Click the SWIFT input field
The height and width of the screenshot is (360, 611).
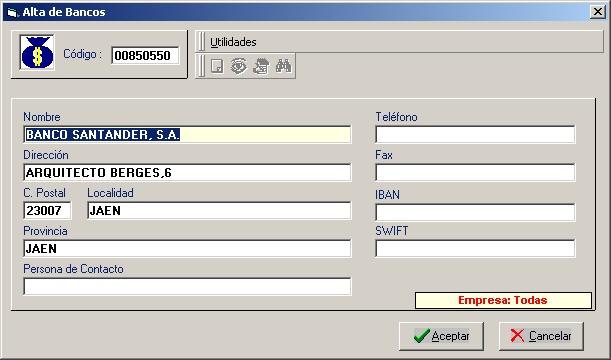click(x=475, y=249)
